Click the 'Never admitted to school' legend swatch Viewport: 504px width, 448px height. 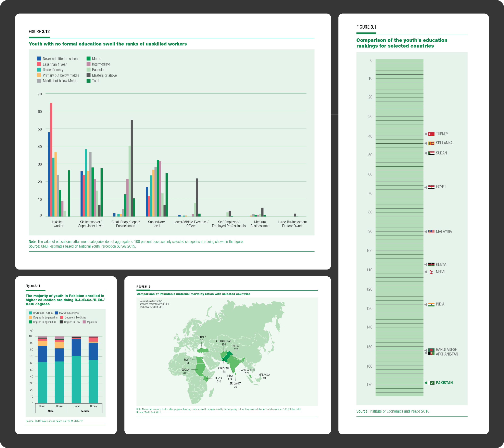coord(39,59)
